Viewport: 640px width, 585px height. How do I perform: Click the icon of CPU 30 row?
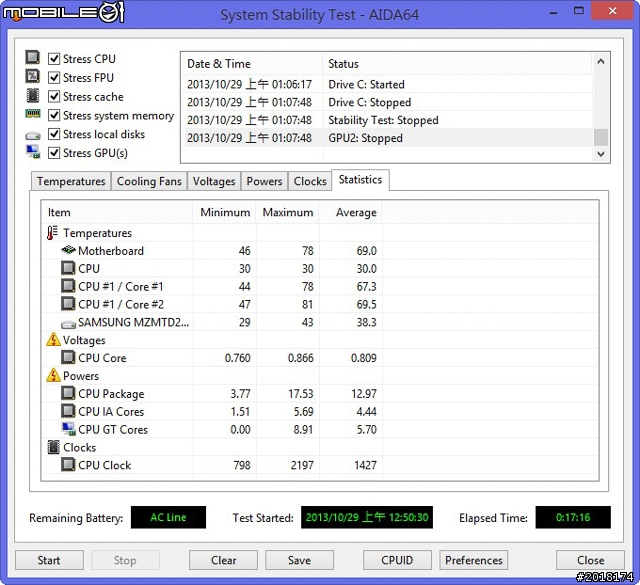coord(68,268)
